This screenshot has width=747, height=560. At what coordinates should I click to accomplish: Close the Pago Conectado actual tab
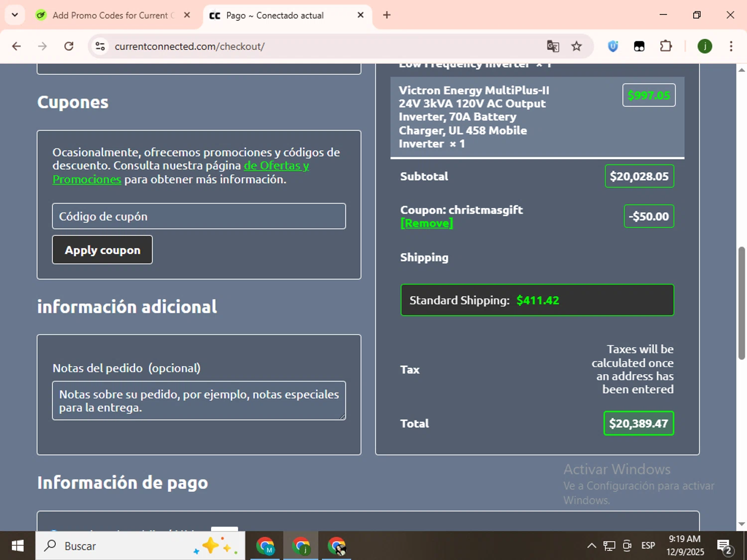point(361,15)
